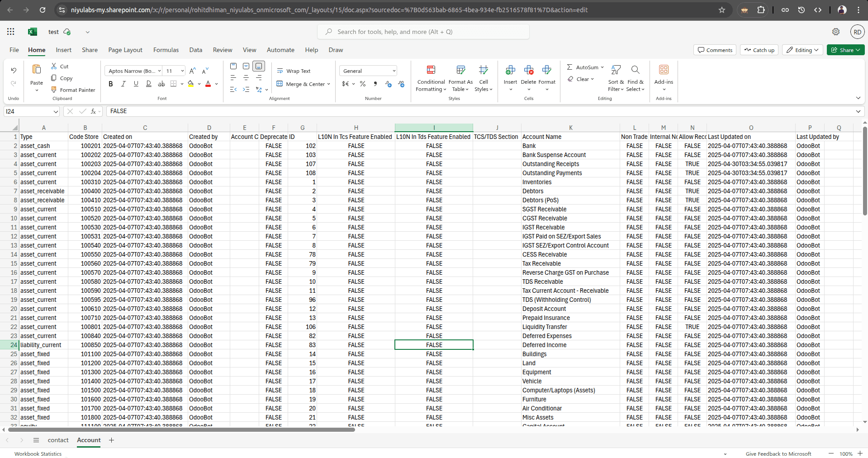Open the Insert ribbon tab
Viewport: 868px width, 458px height.
pyautogui.click(x=63, y=50)
